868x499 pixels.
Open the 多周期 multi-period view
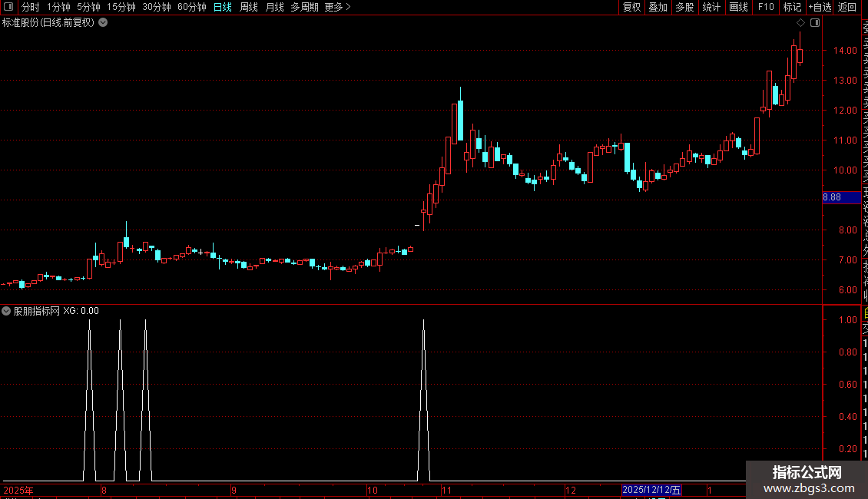[x=304, y=7]
